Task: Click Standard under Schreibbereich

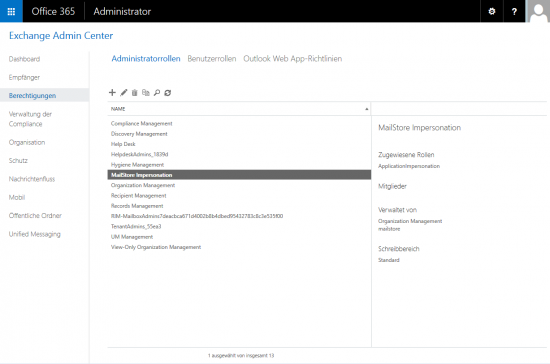Action: coord(389,260)
